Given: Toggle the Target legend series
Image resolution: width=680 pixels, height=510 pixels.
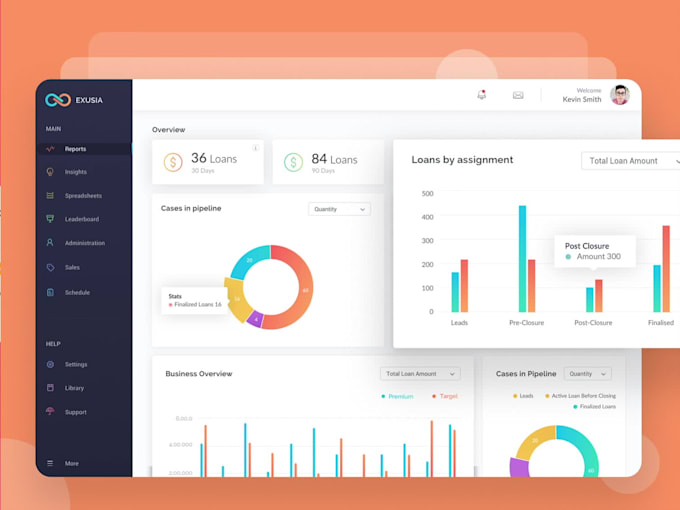Looking at the screenshot, I should [445, 396].
